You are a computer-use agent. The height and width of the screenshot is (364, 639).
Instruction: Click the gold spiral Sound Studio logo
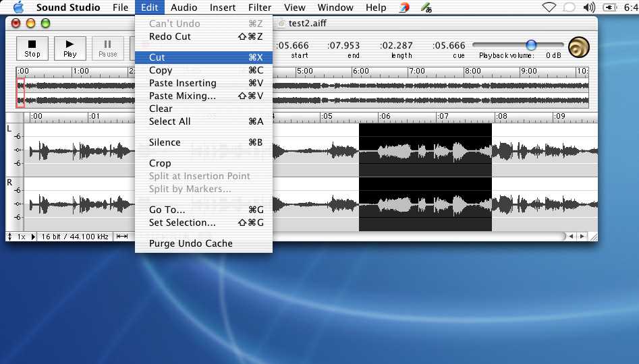579,47
